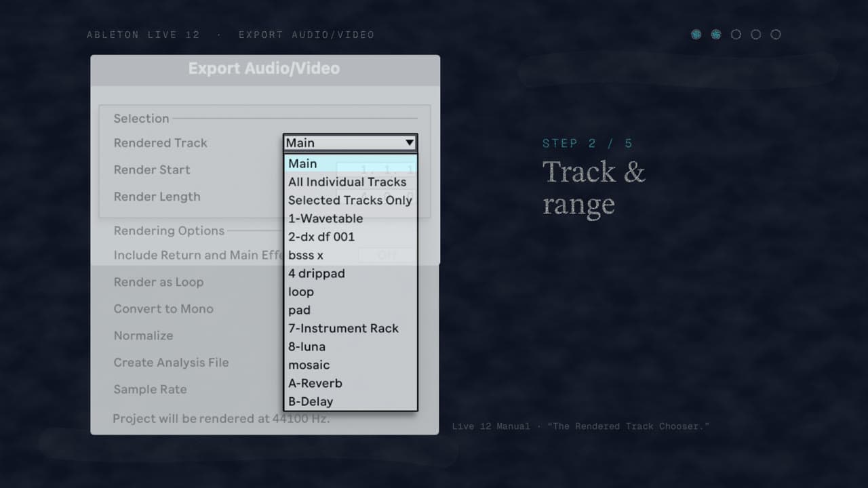This screenshot has height=488, width=868.
Task: Choose the B-Delay return track
Action: [350, 401]
